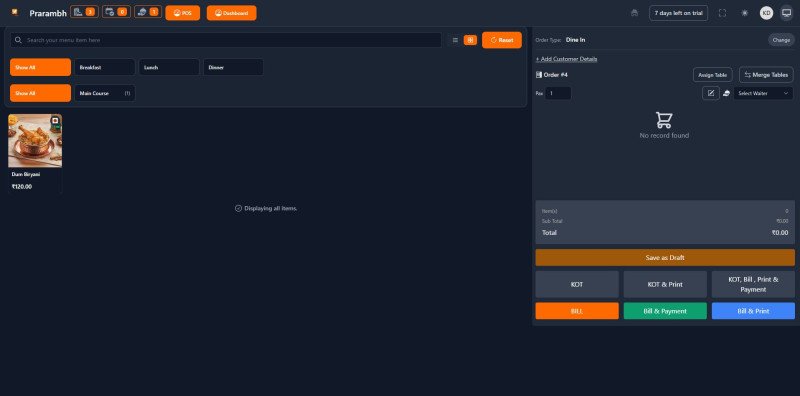This screenshot has height=396, width=800.
Task: Switch to list view layout
Action: 455,40
